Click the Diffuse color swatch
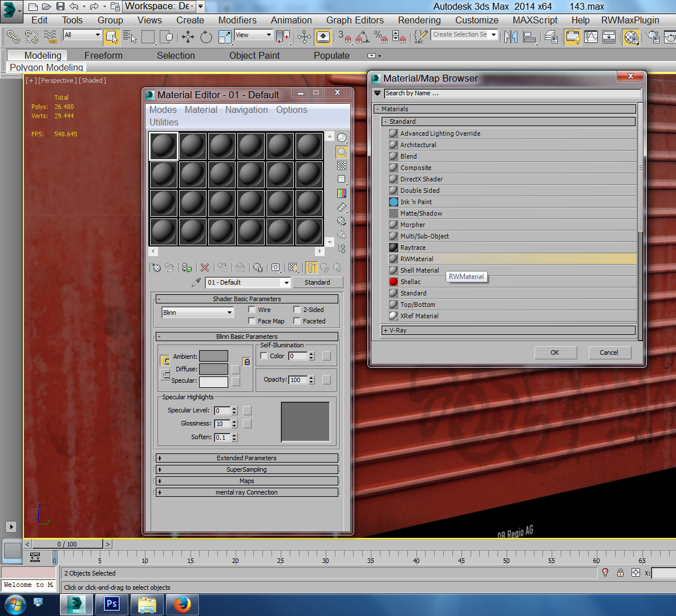 click(213, 369)
